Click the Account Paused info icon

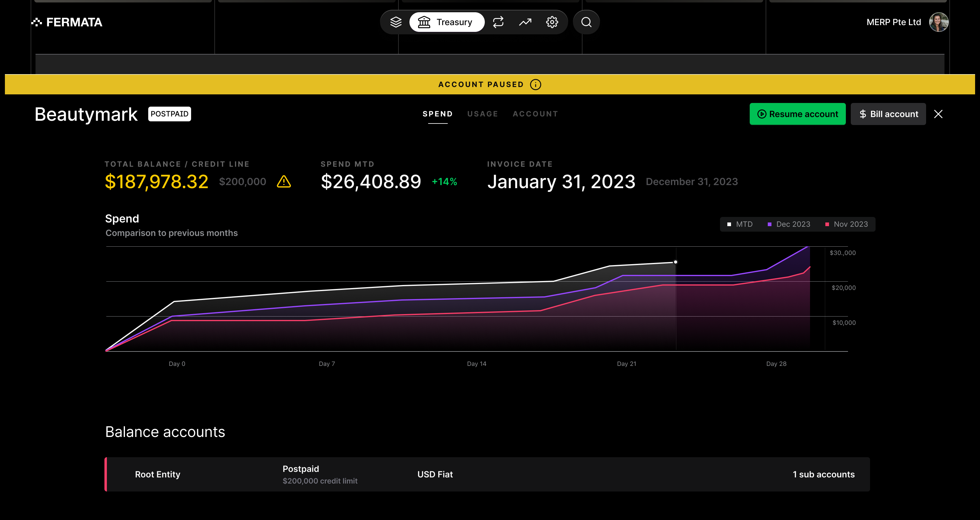pos(535,85)
